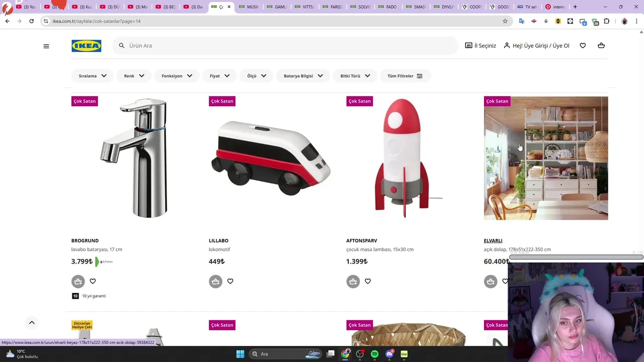The height and width of the screenshot is (362, 644).
Task: Go to the IKEA logo homepage
Action: 86,46
